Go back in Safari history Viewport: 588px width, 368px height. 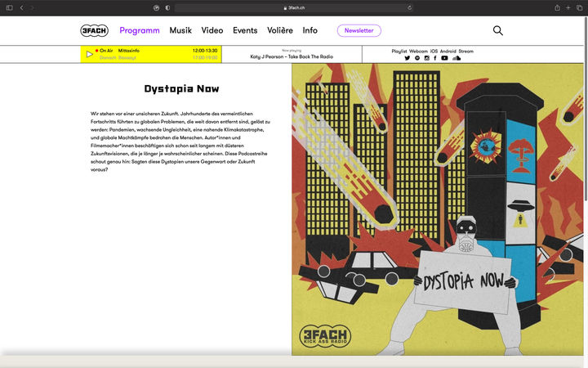click(x=22, y=7)
